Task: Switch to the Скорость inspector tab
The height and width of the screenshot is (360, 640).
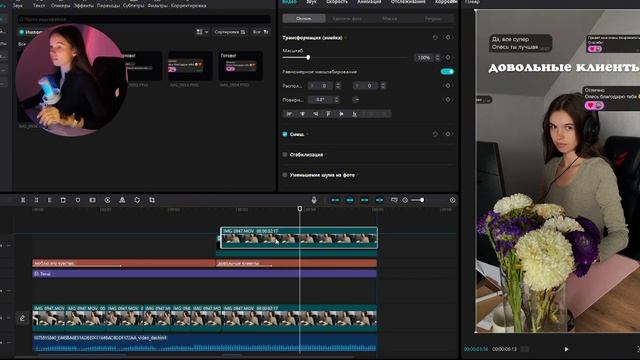Action: coord(337,2)
